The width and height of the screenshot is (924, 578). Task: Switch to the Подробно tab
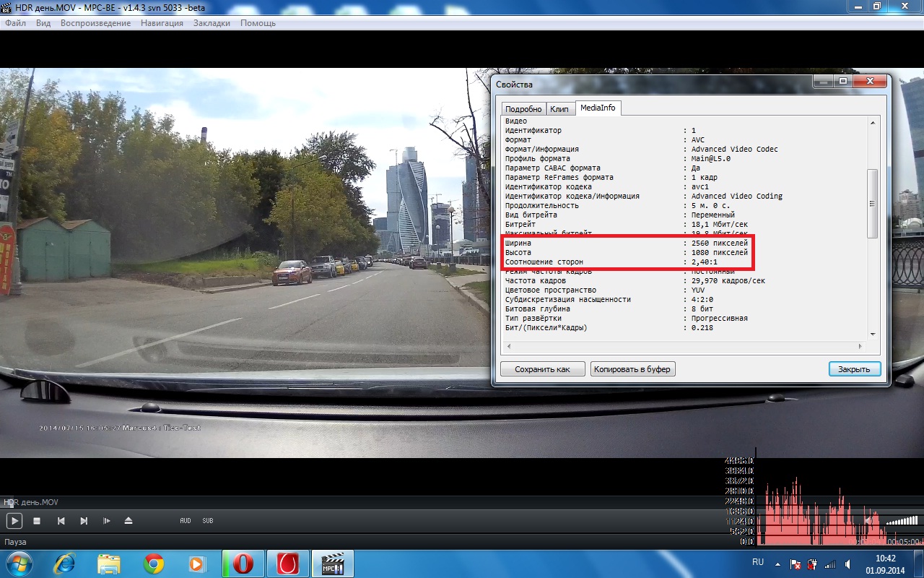coord(523,109)
